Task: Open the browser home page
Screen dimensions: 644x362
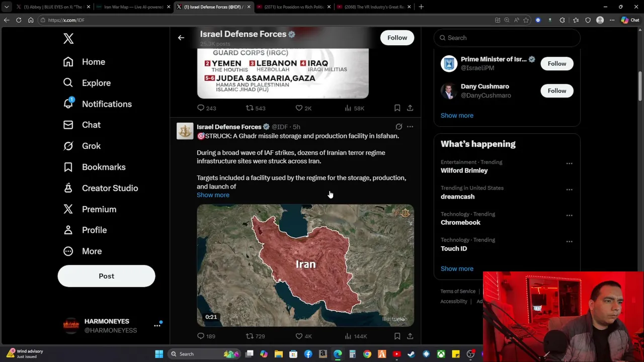Action: [x=31, y=20]
